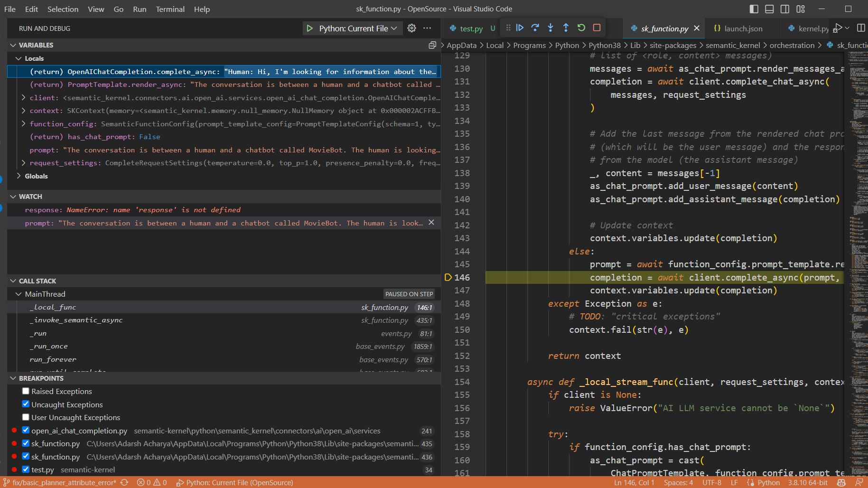Uncheck the open_ai_chat_completion.py breakpoint

[26, 430]
